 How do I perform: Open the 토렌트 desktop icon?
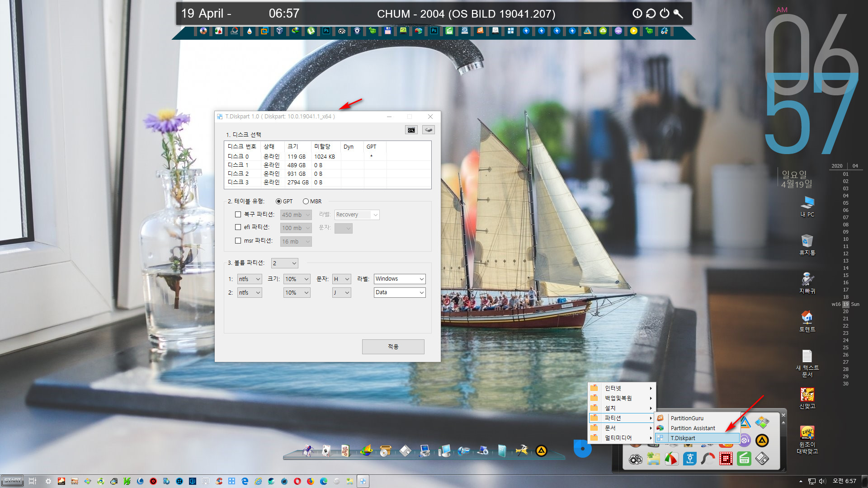pos(807,322)
